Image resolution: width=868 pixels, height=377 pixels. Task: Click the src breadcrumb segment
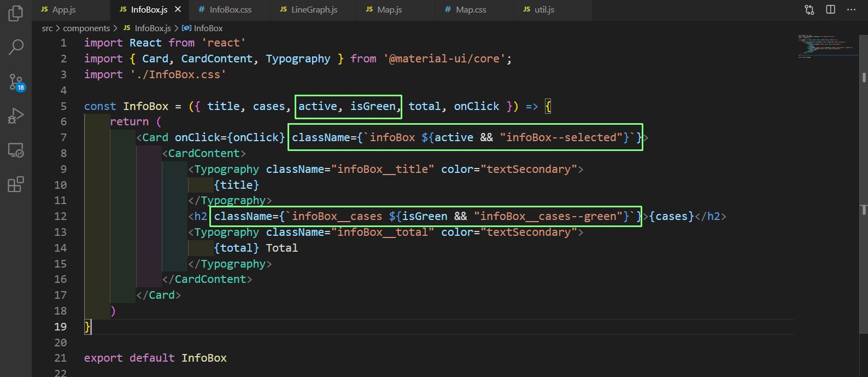[x=48, y=28]
